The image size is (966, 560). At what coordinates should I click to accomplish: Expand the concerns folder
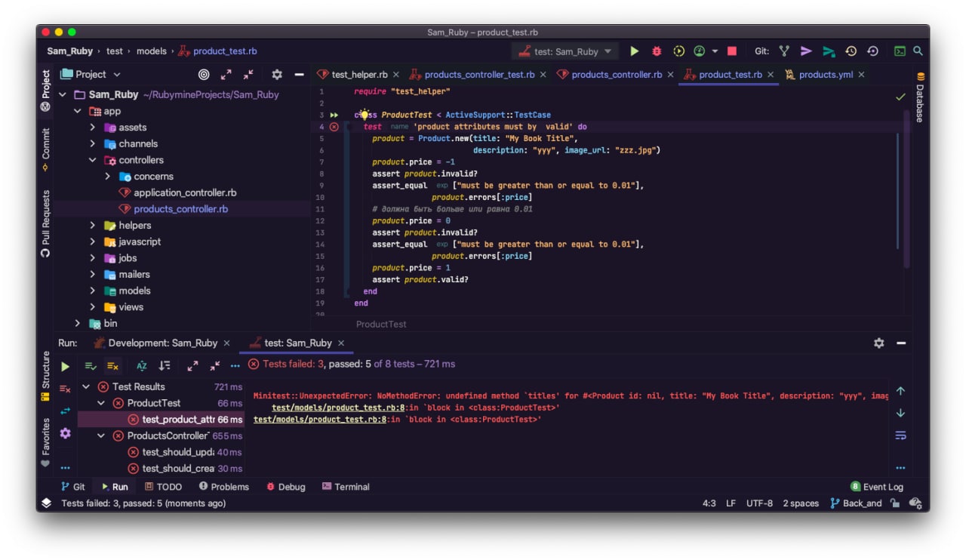coord(108,177)
